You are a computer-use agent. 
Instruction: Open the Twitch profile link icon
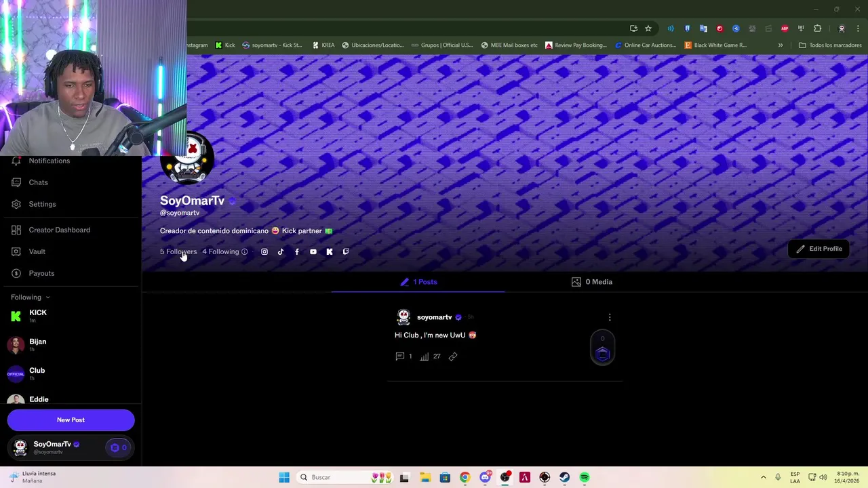click(346, 251)
